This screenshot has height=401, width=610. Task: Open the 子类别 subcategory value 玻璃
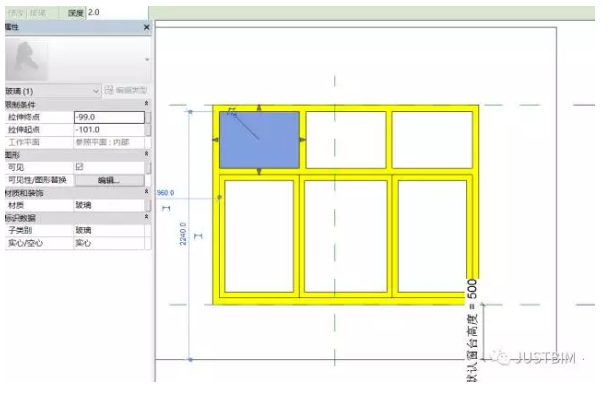pos(109,230)
